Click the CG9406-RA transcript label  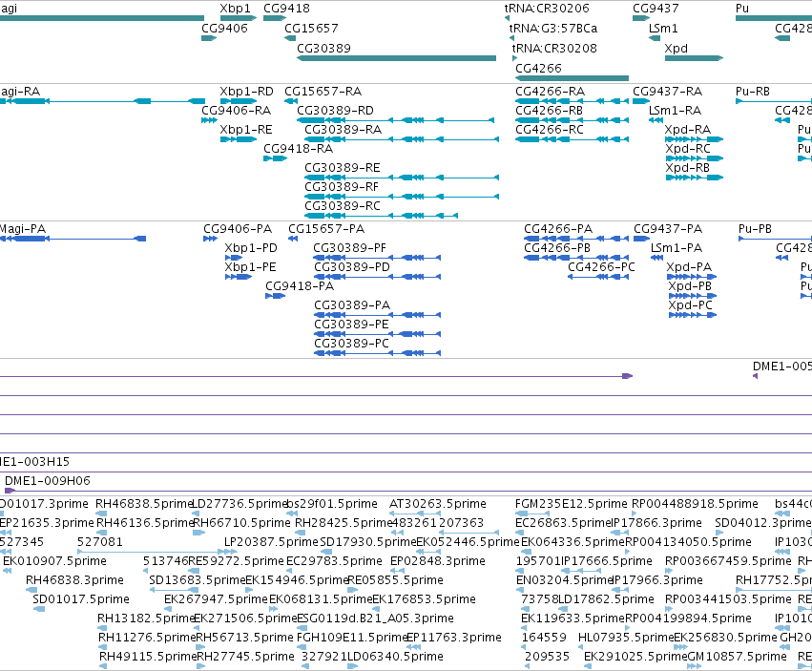(x=236, y=111)
